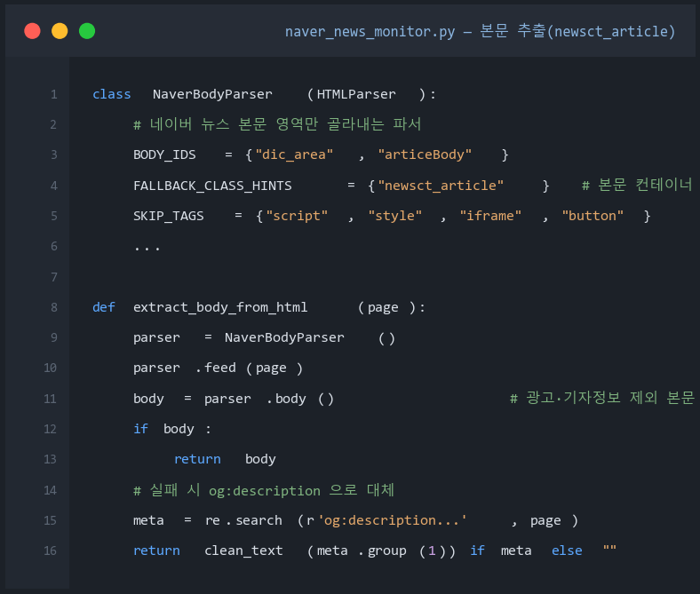700x594 pixels.
Task: Click the "button" string
Action: coord(593,216)
